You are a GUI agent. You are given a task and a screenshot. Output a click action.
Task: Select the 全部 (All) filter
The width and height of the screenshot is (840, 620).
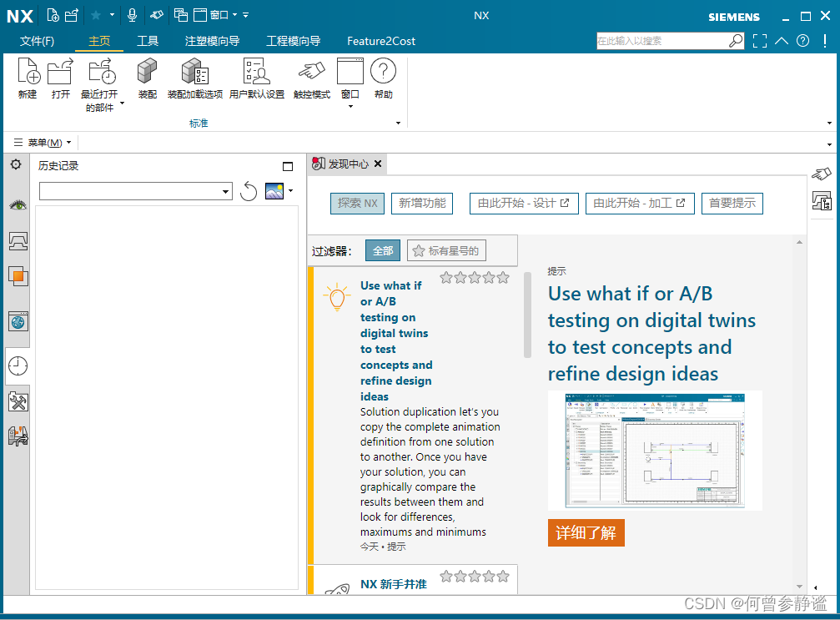pyautogui.click(x=383, y=251)
